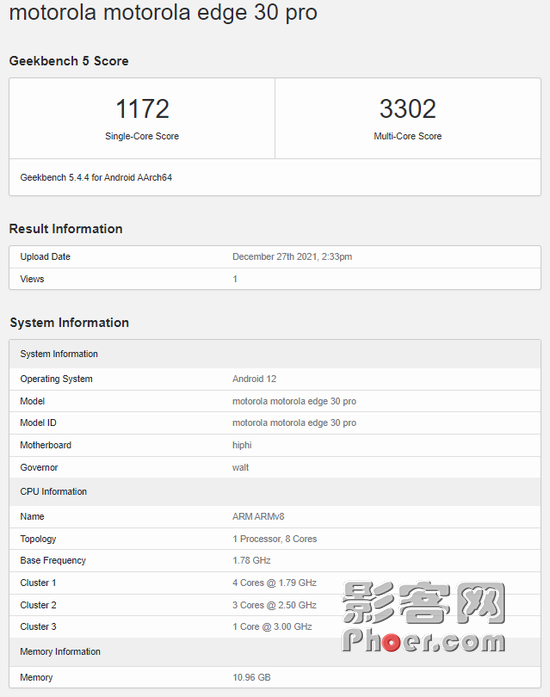550x697 pixels.
Task: Select the Memory value 10.96 GB
Action: [252, 677]
